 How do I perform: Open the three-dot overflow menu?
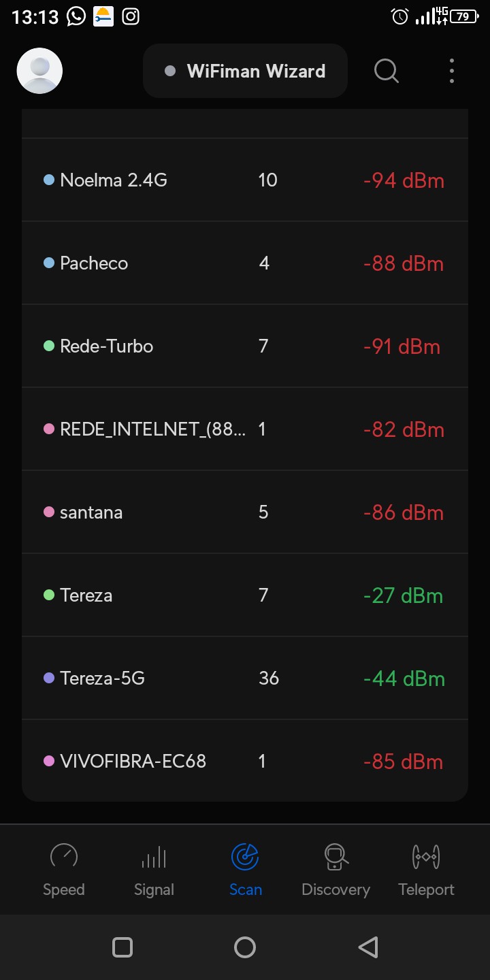[x=452, y=71]
